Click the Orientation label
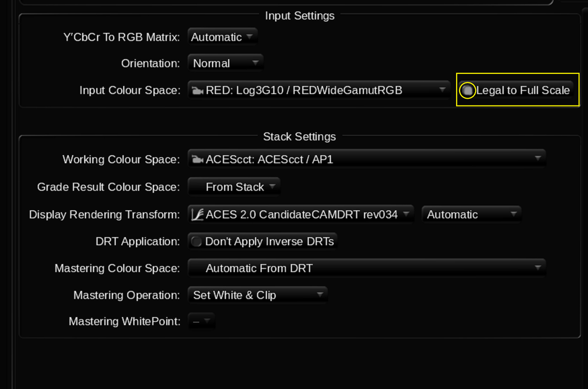This screenshot has width=588, height=389. click(151, 64)
